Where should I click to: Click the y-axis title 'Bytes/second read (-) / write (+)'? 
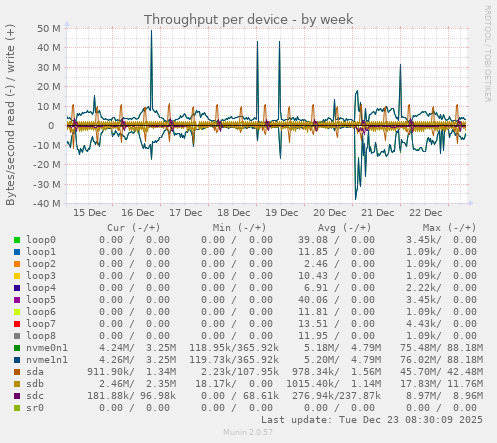10,115
